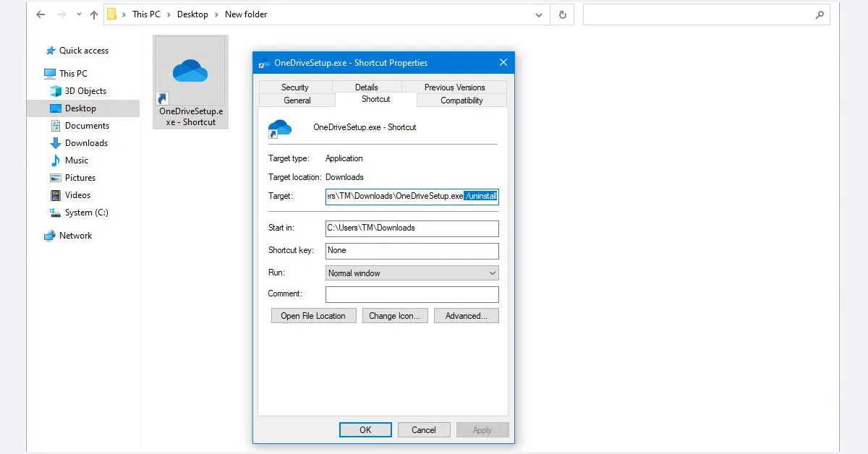Viewport: 868px width, 454px height.
Task: Click the Videos filmstrip icon
Action: point(56,195)
